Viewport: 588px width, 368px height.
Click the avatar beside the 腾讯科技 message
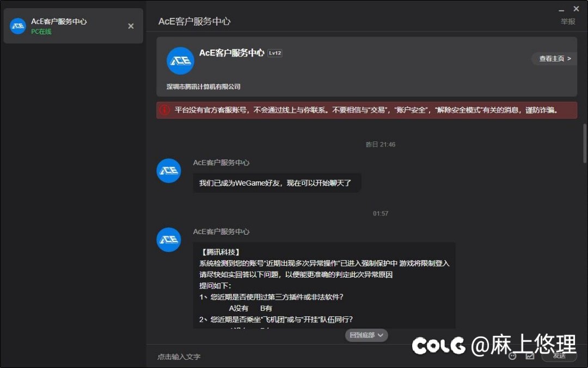tap(169, 240)
